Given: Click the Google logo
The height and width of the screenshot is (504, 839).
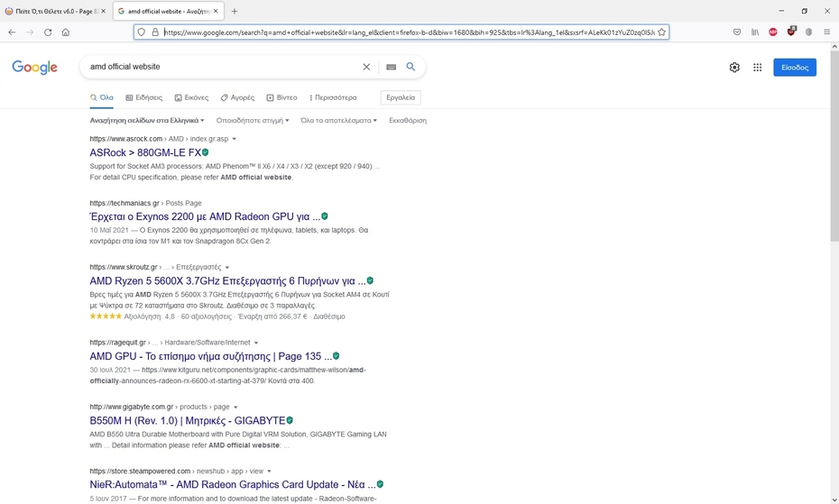Looking at the screenshot, I should (x=35, y=68).
